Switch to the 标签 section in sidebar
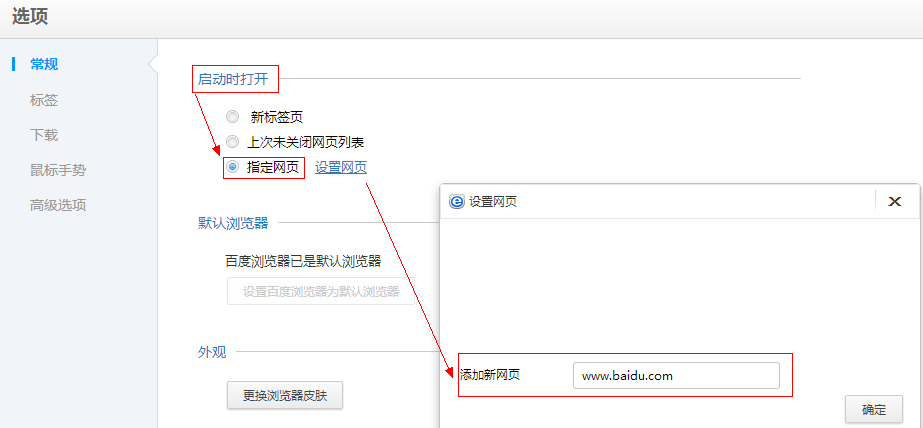923x428 pixels. [x=44, y=99]
